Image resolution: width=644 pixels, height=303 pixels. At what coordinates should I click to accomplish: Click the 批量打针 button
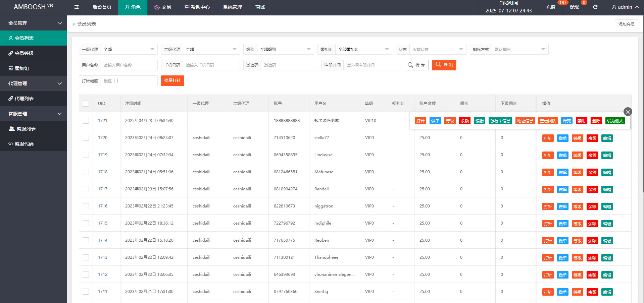(172, 81)
